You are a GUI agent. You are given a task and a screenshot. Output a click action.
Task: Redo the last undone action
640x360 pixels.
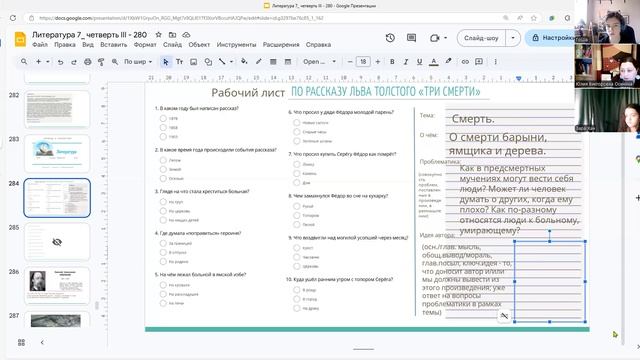click(74, 62)
